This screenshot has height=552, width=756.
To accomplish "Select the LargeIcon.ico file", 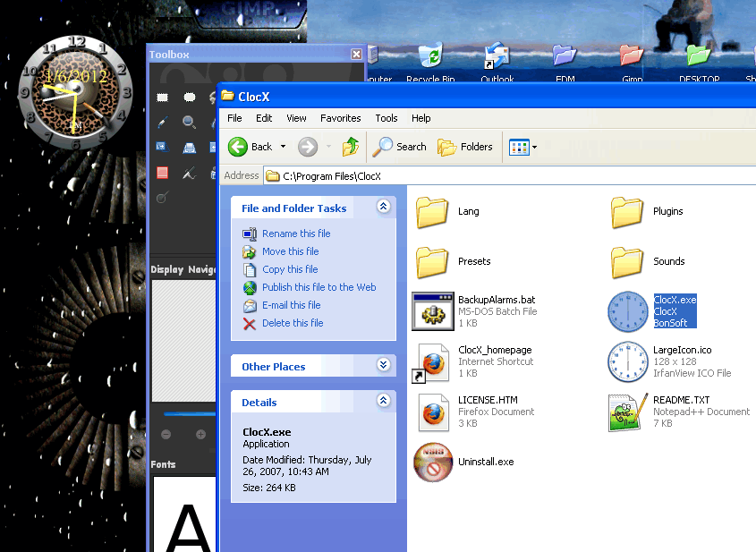I will click(x=628, y=361).
